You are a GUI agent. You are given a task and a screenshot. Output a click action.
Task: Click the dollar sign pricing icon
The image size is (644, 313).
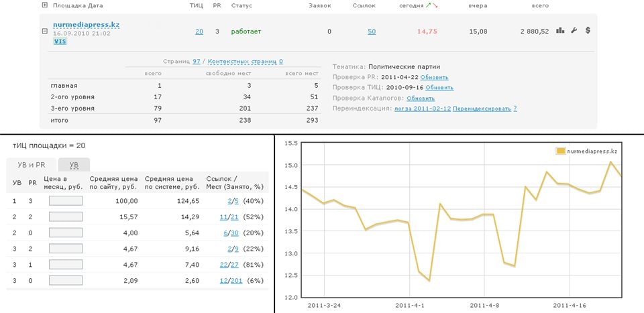588,31
